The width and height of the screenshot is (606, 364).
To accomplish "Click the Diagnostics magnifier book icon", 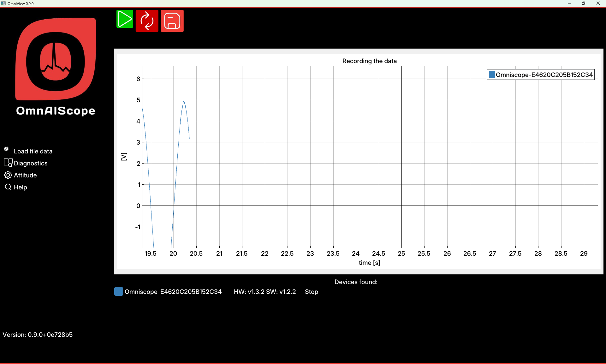I will click(x=8, y=163).
